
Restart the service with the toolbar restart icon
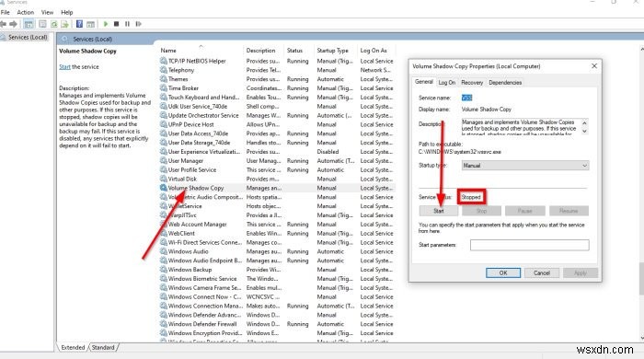(138, 24)
